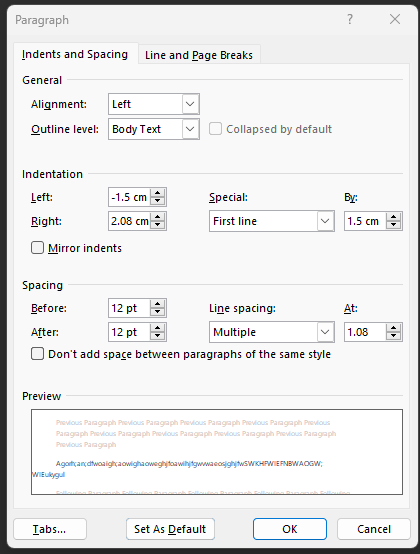Screen dimensions: 420x554
Task: Increase Before spacing with up arrow
Action: pos(158,304)
